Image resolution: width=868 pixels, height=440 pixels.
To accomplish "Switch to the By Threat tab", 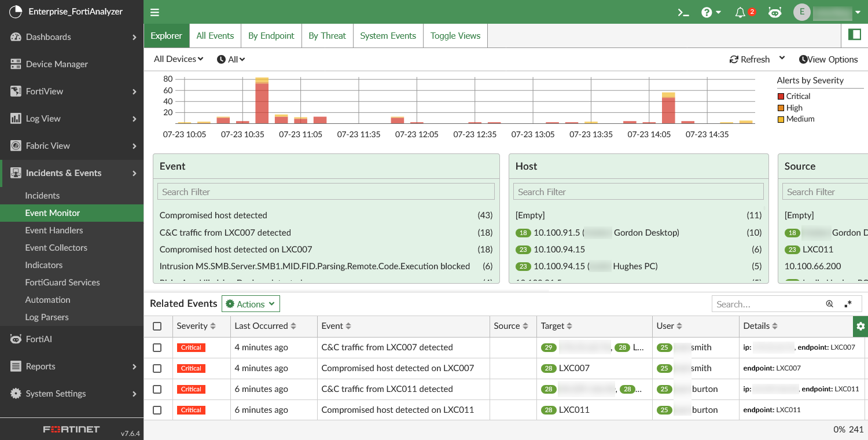I will (x=327, y=36).
